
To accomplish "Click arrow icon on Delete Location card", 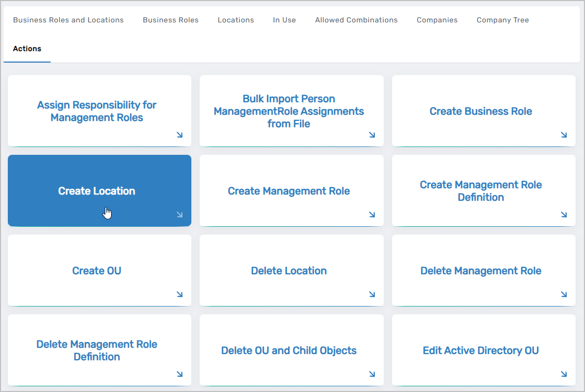I will pyautogui.click(x=372, y=295).
